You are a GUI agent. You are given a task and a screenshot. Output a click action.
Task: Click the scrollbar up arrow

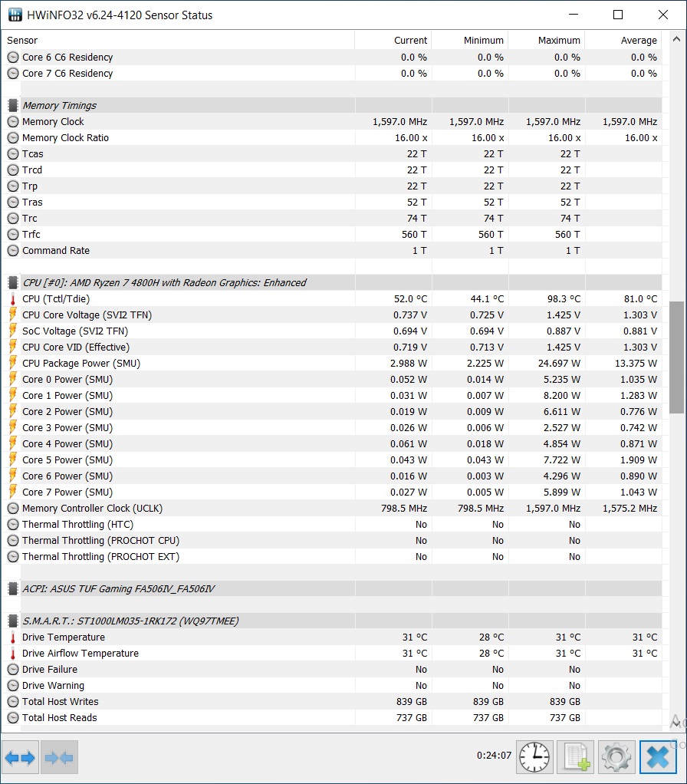click(x=676, y=39)
